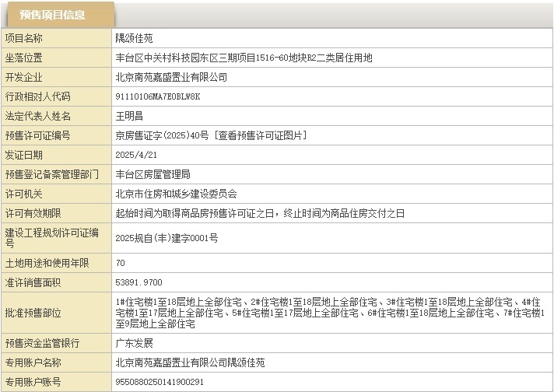Click the 预售资金监管银行 label
The height and width of the screenshot is (392, 554).
point(42,343)
